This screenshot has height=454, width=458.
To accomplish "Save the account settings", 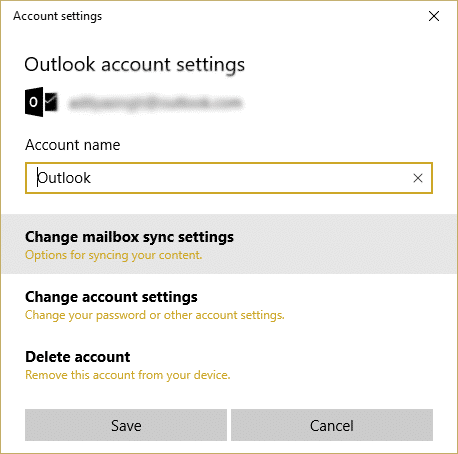I will (x=126, y=425).
